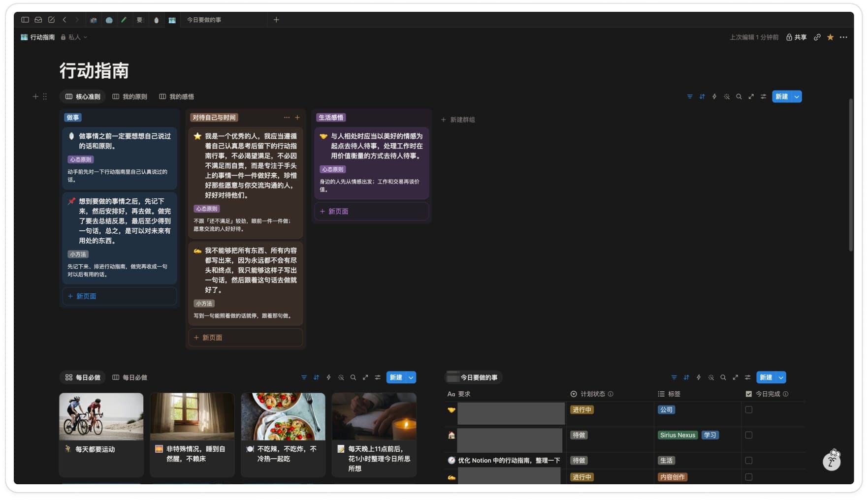Open the inbox icon in top bar
This screenshot has height=500, width=868.
[x=38, y=20]
